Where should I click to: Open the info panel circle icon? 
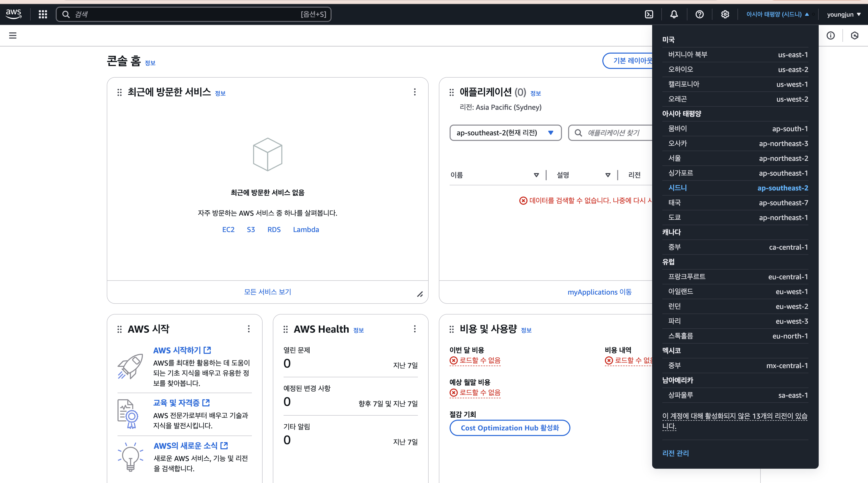(x=831, y=35)
